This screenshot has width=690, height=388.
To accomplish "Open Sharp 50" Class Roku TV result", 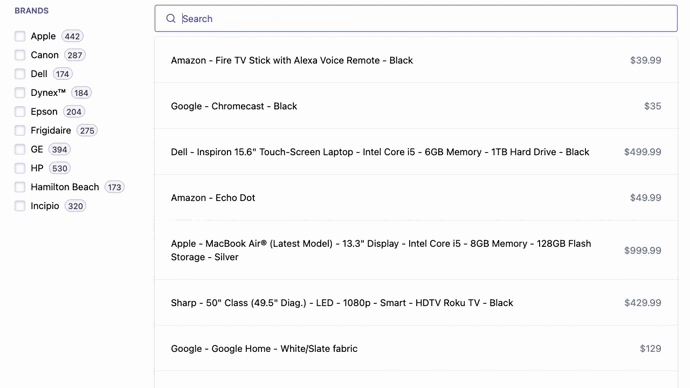I will tap(416, 303).
